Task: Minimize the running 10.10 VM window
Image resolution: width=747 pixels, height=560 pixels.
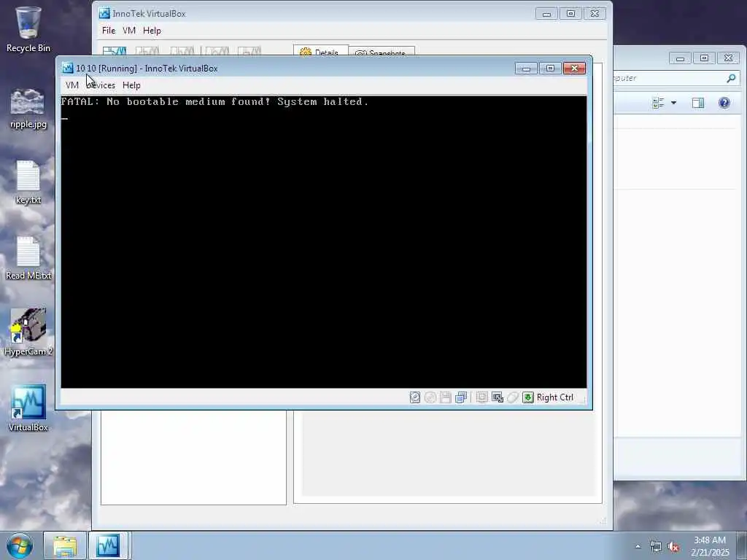Action: (x=527, y=69)
